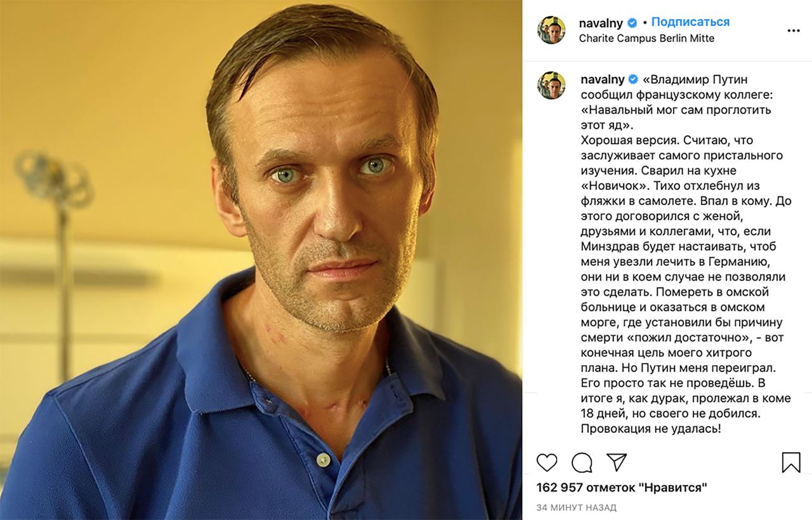Click the verified badge in post header
Screen dimensions: 812x520
(x=632, y=23)
